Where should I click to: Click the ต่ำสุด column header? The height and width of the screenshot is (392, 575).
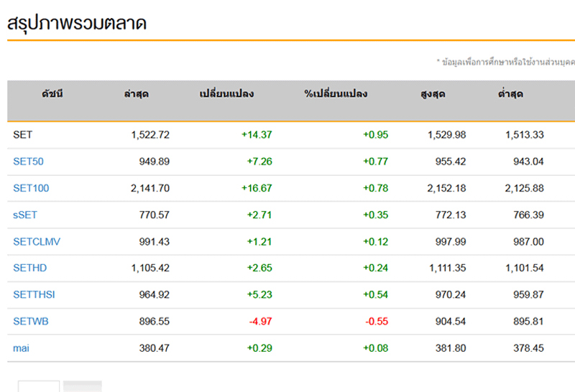click(510, 94)
